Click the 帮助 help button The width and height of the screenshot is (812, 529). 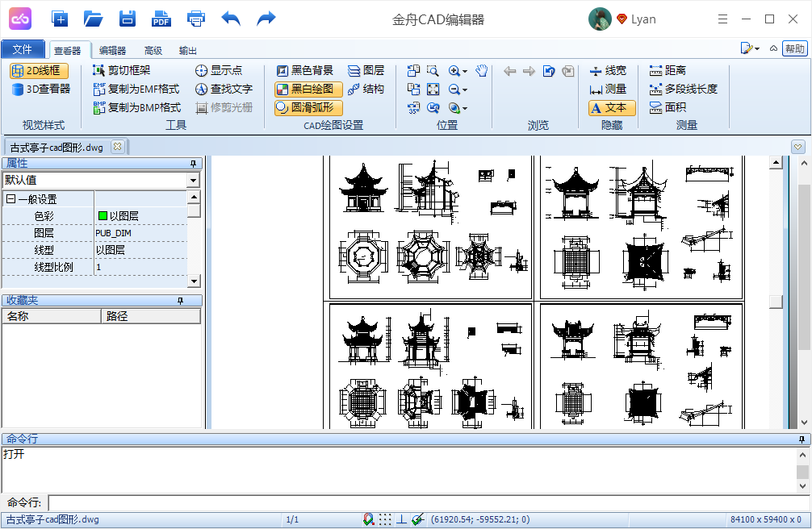click(x=795, y=49)
